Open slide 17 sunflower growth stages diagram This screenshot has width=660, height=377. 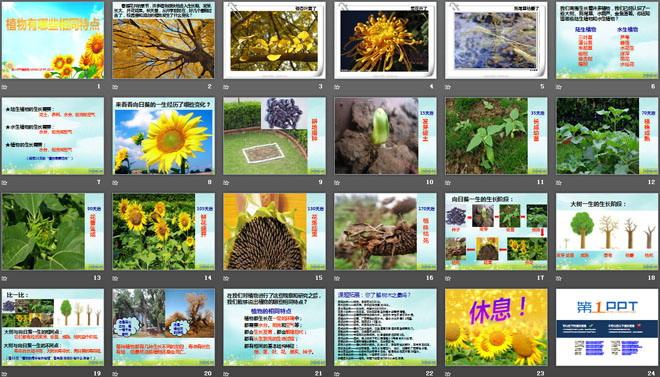pyautogui.click(x=496, y=231)
